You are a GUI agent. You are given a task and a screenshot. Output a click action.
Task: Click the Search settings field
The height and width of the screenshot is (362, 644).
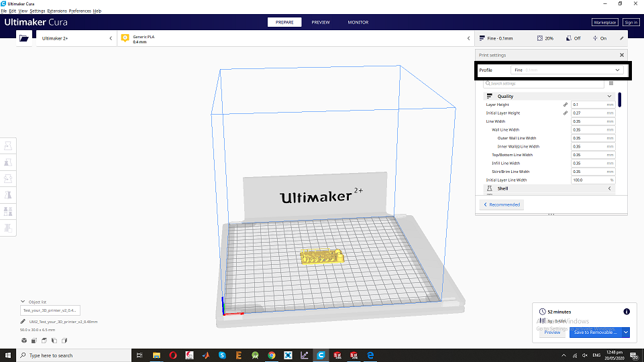pos(543,83)
